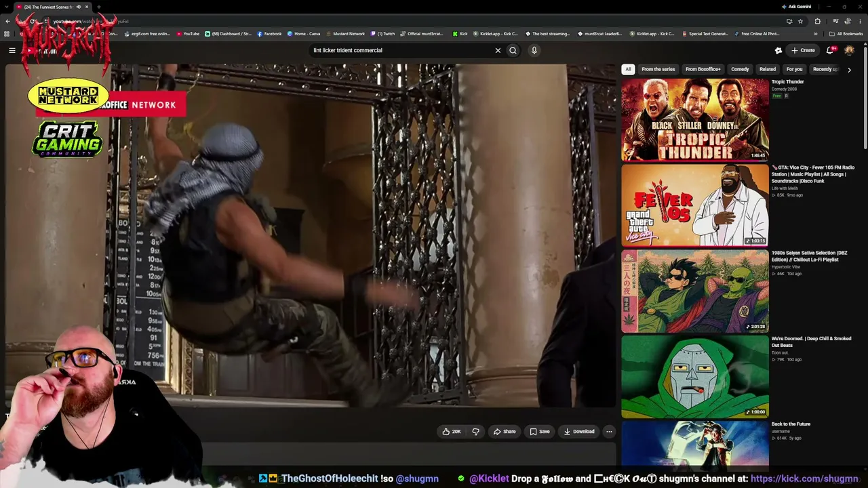This screenshot has height=488, width=868.
Task: Like the video with thumbs up
Action: click(451, 432)
